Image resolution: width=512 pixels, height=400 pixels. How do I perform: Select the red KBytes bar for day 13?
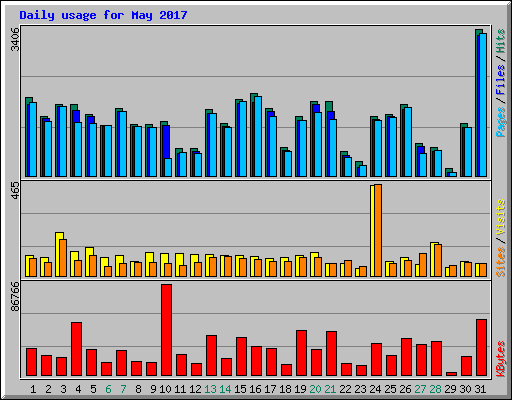212,355
